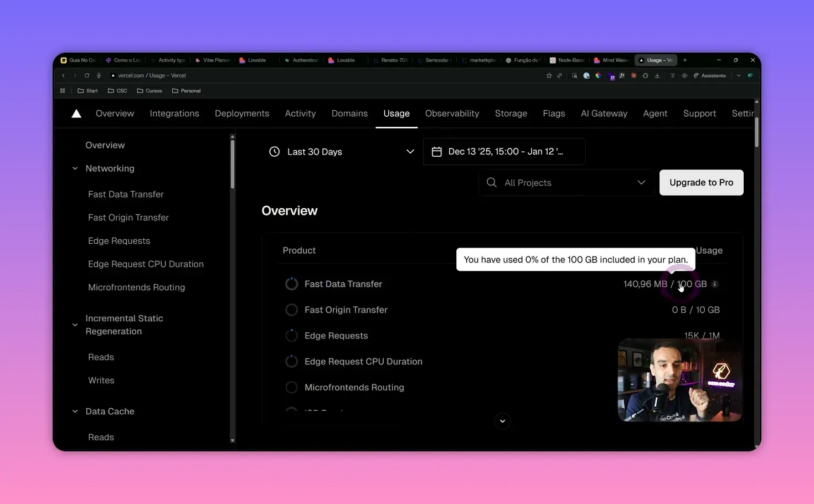Click the Microfrontends Routing usage circle

coord(291,388)
